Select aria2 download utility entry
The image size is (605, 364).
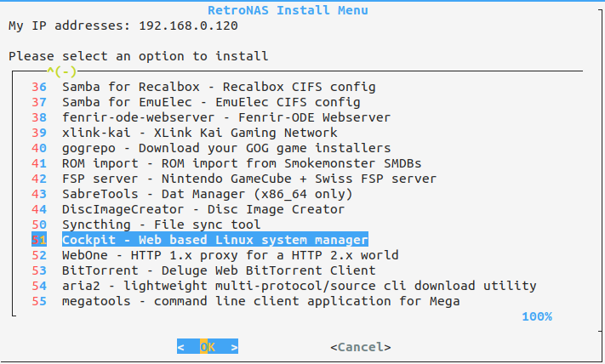(x=284, y=286)
